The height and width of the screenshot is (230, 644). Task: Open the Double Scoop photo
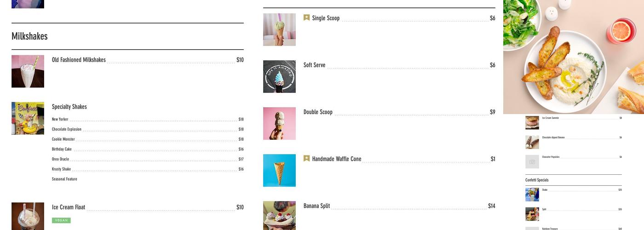(x=279, y=123)
